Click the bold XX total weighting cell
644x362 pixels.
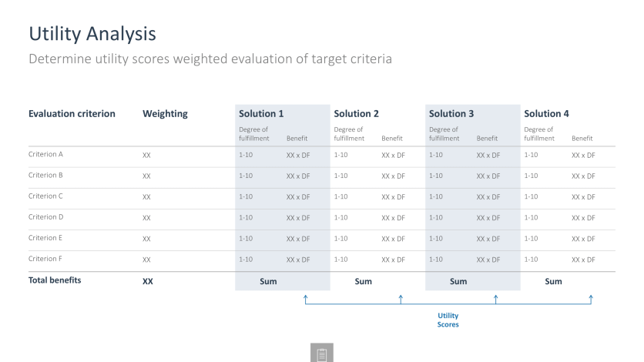point(148,282)
